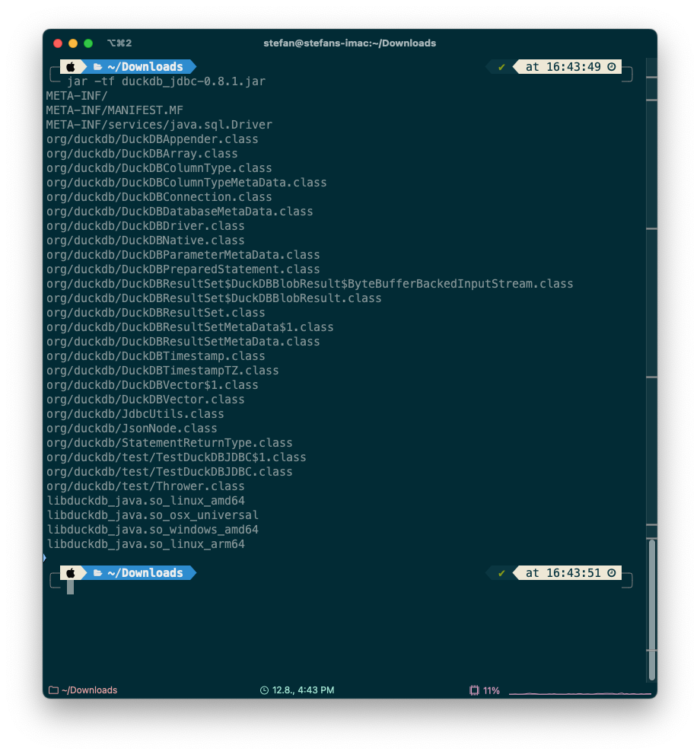Click DuckDBTimestampTZ.class line
Image resolution: width=700 pixels, height=755 pixels.
163,371
